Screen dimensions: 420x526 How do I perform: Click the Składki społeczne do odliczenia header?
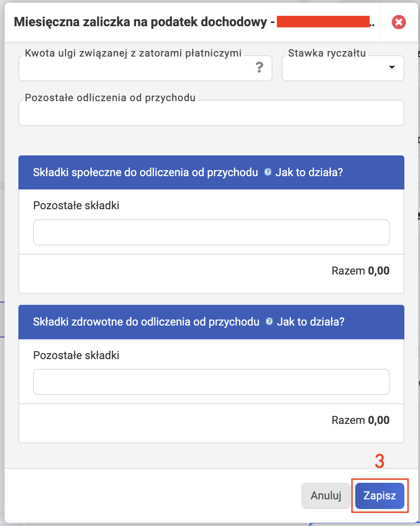coord(146,172)
